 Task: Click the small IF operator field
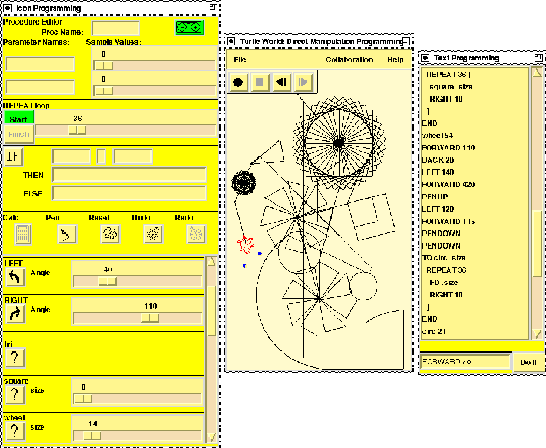point(101,156)
